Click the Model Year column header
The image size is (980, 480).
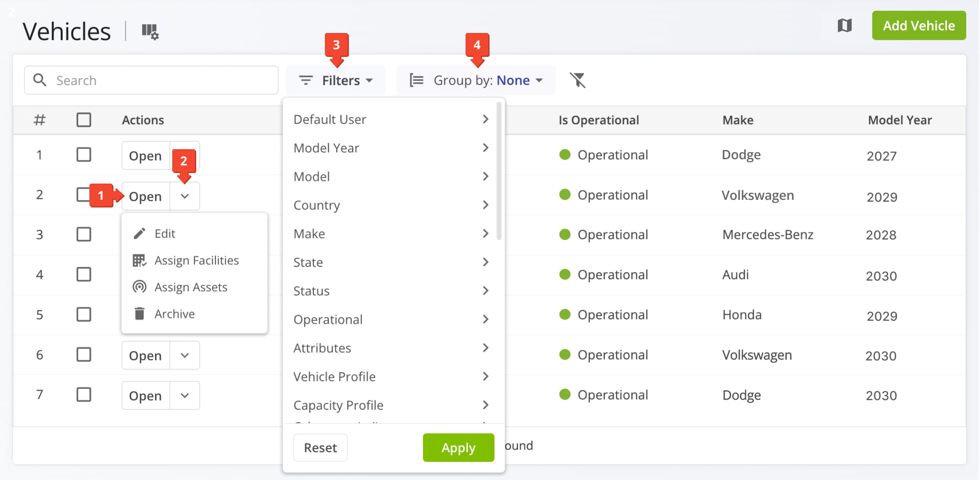pos(900,120)
